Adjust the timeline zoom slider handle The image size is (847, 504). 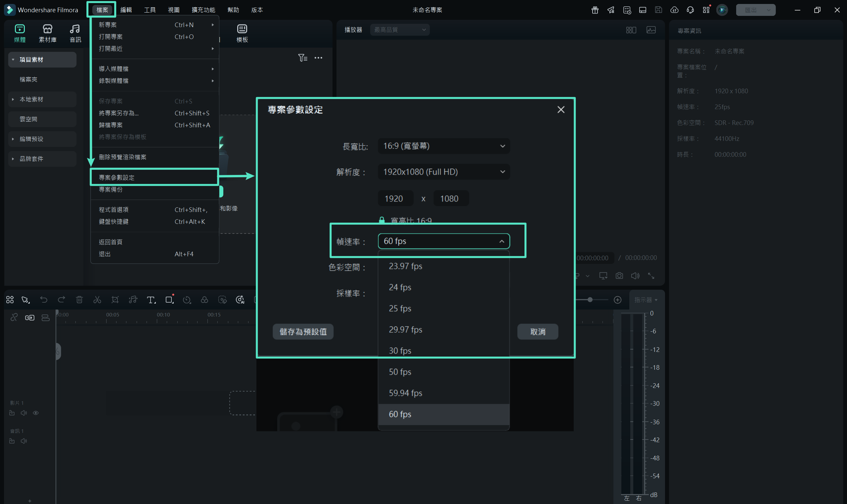(x=590, y=300)
